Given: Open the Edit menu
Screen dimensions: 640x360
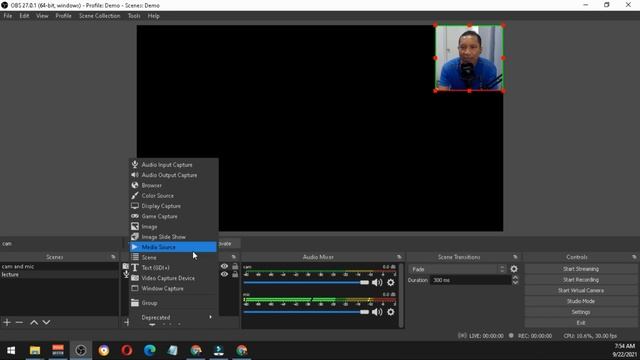Looking at the screenshot, I should tap(24, 16).
